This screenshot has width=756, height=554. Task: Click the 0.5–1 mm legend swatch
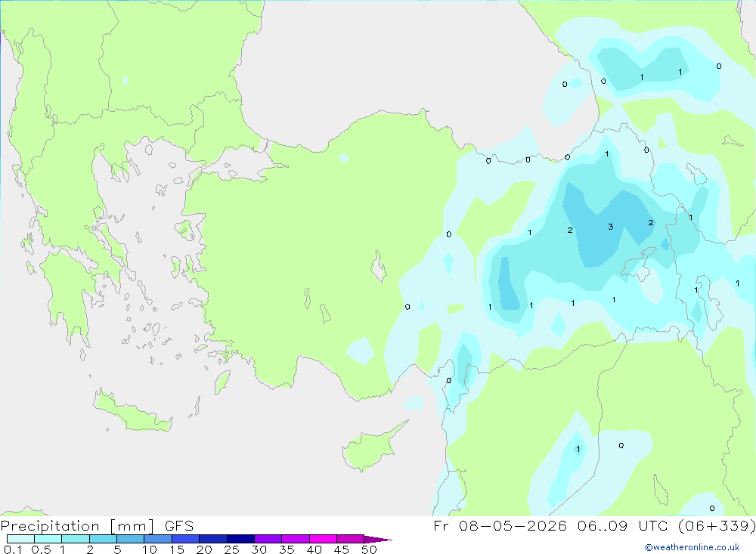pyautogui.click(x=48, y=539)
